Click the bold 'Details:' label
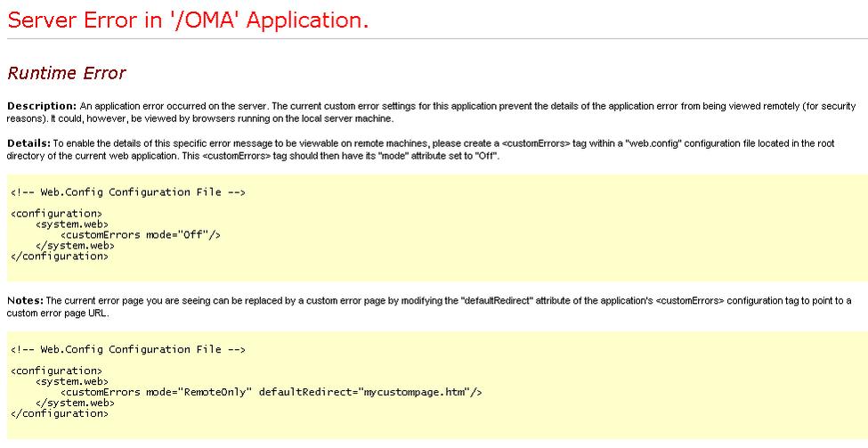 (x=28, y=143)
